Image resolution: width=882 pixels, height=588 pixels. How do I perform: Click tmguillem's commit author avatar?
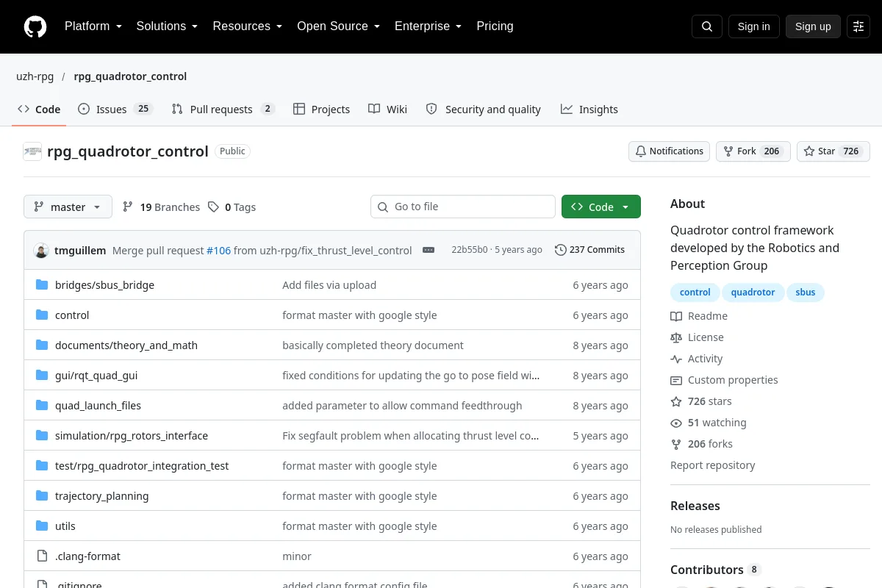click(x=41, y=250)
